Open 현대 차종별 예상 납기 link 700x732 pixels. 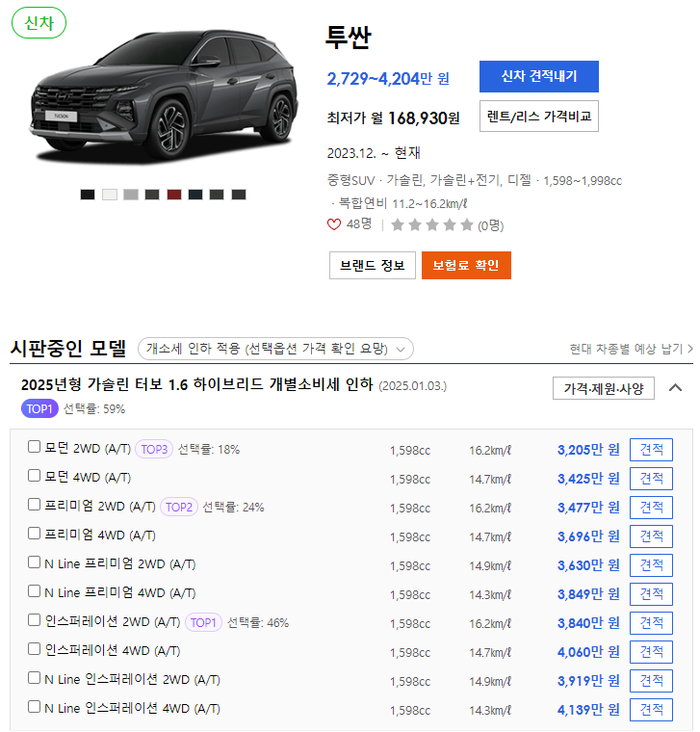pyautogui.click(x=631, y=349)
